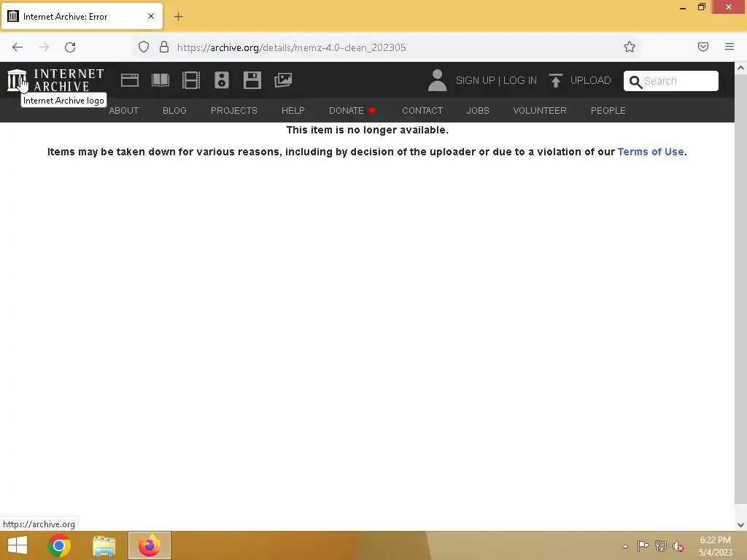Click the address bar URL
This screenshot has height=560, width=747.
point(292,47)
